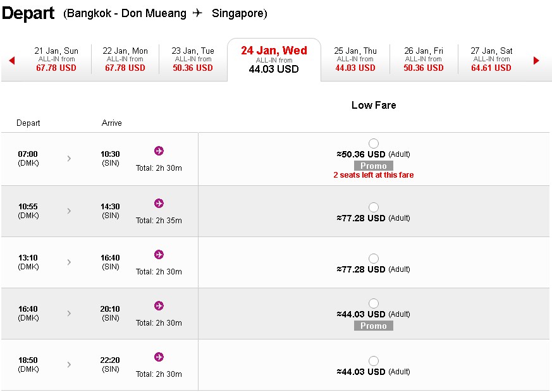This screenshot has height=392, width=552.
Task: Click the 14:30 (SIN) arrival time
Action: 110,211
